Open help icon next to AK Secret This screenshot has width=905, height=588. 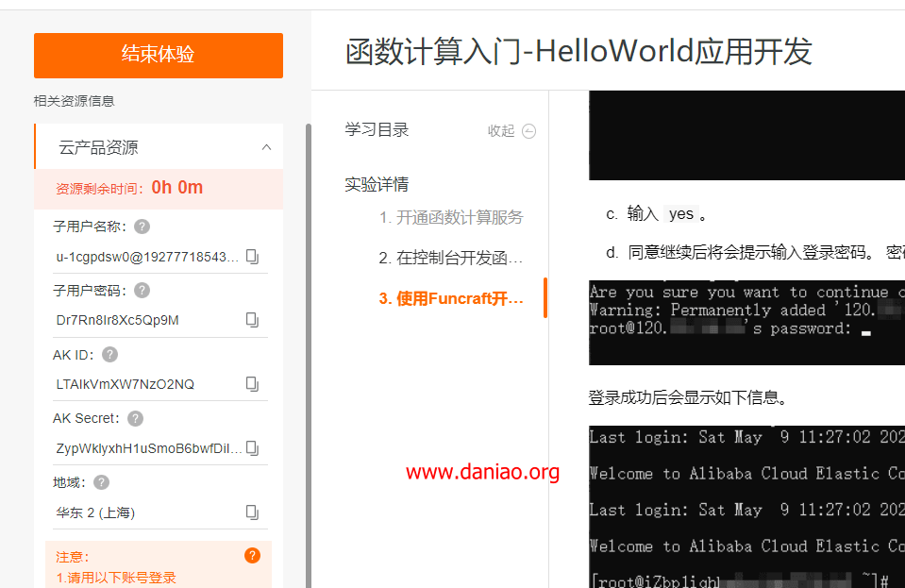point(135,418)
